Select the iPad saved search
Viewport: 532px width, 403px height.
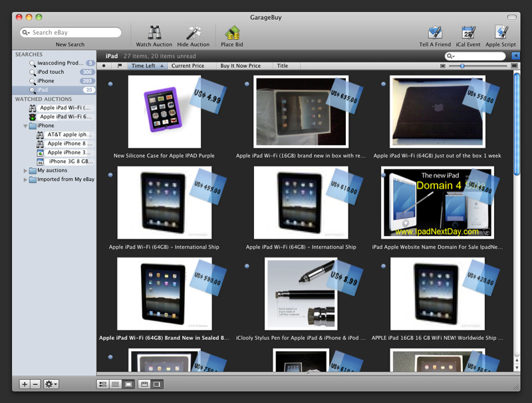pos(55,90)
